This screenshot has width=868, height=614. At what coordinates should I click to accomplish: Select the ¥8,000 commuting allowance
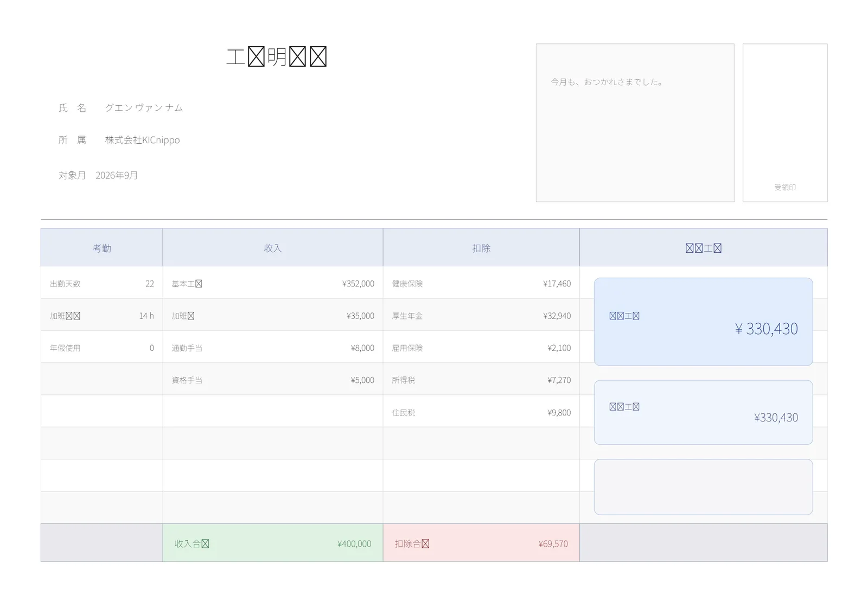[362, 348]
